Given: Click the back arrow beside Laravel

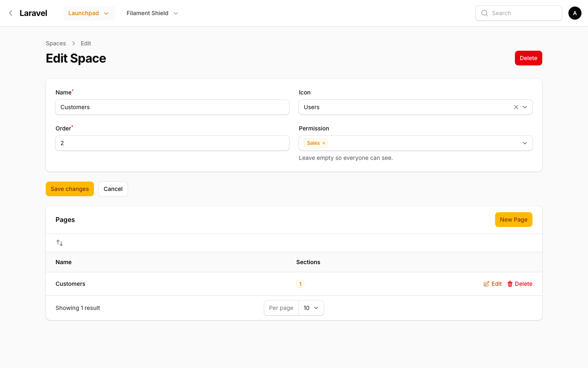Looking at the screenshot, I should tap(11, 13).
